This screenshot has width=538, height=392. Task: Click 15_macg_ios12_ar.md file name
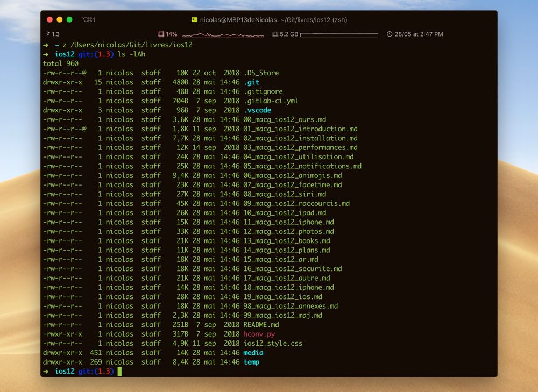[x=281, y=259]
